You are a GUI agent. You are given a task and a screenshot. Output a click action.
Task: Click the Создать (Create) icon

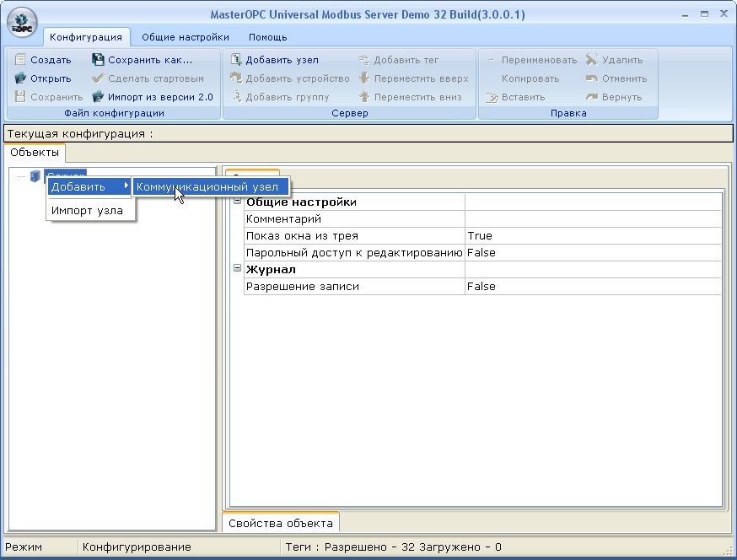point(21,60)
